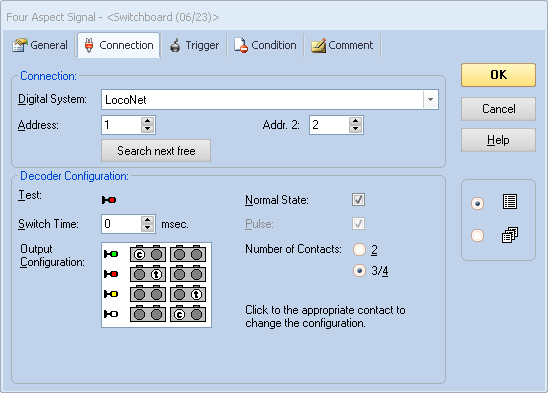Click the 't' contact in the red row

pyautogui.click(x=156, y=274)
